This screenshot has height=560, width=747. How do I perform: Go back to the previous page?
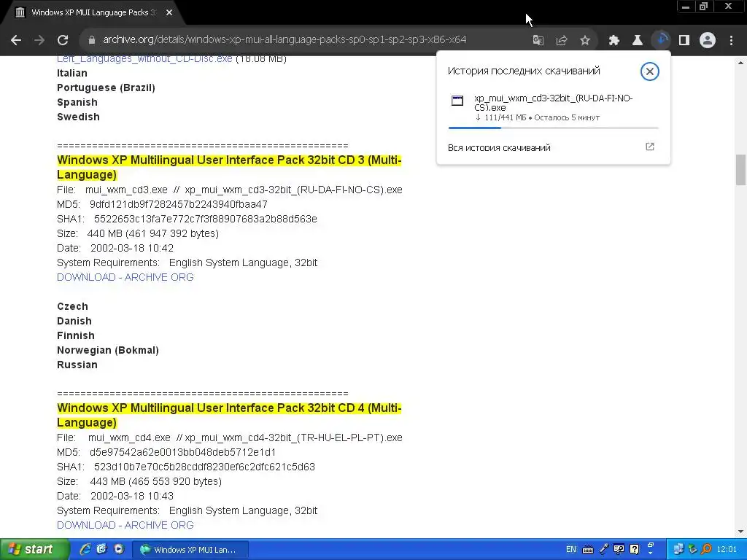pos(16,40)
